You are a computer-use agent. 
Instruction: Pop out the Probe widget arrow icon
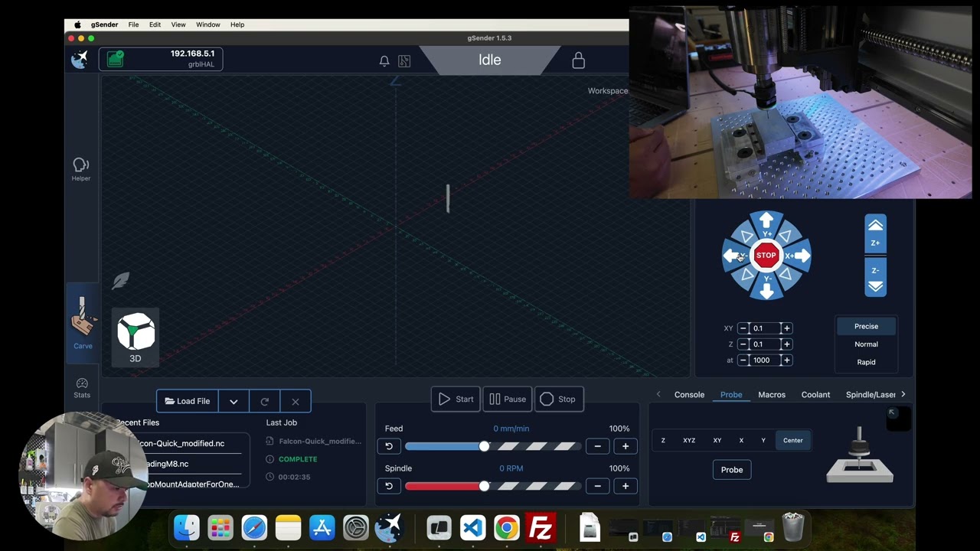[x=892, y=413]
